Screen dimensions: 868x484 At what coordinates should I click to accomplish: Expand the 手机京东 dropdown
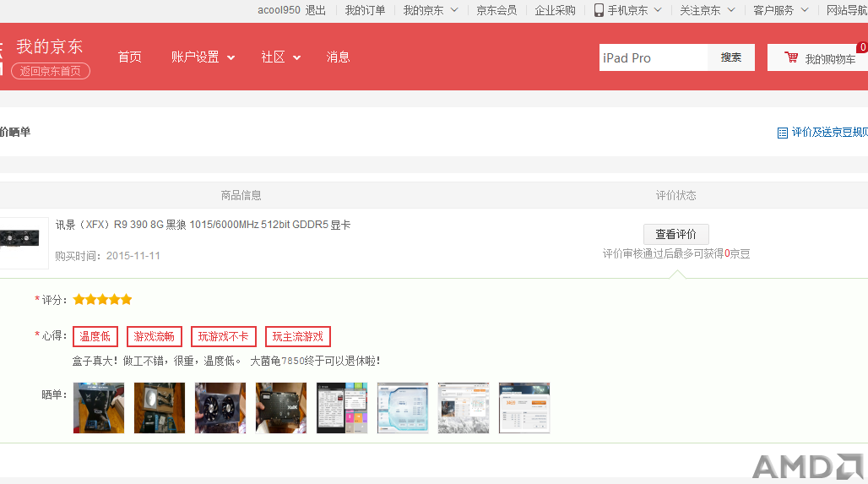click(x=658, y=10)
